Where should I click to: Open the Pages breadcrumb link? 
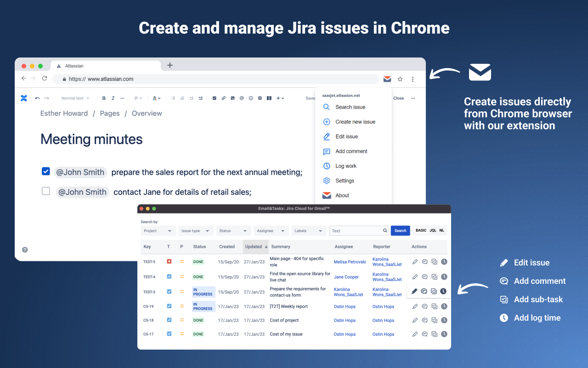click(x=110, y=113)
